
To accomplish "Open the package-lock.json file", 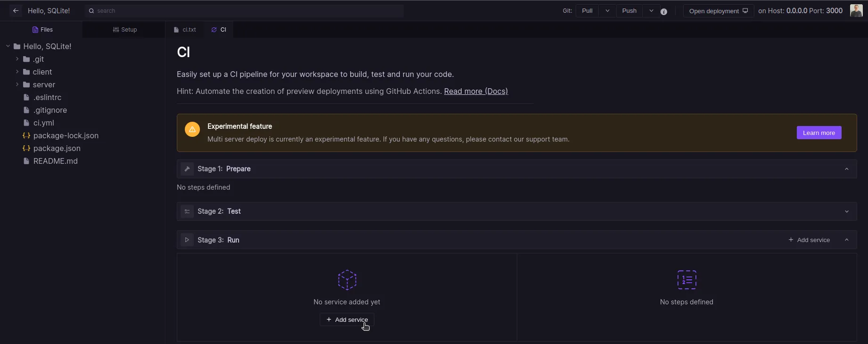I will pos(66,135).
